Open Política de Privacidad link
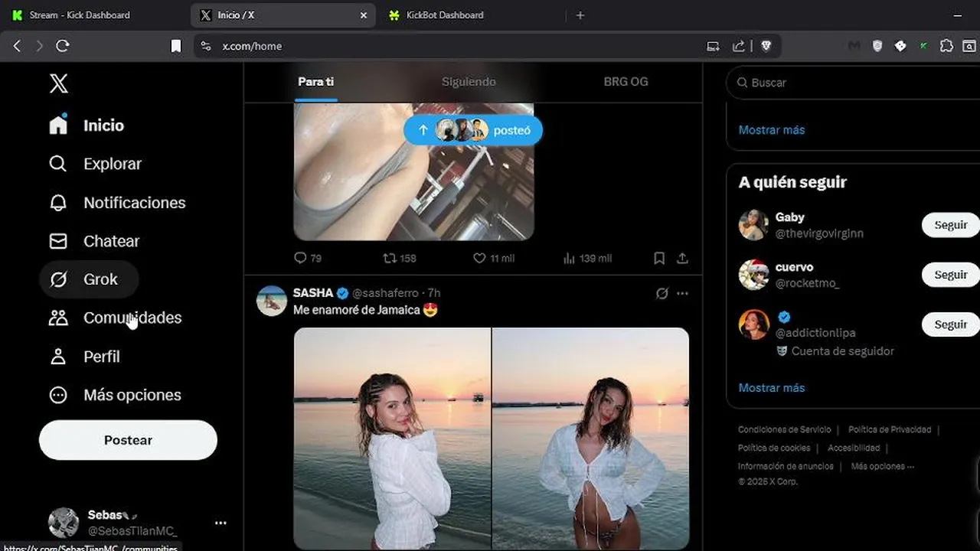The width and height of the screenshot is (980, 551). (890, 430)
